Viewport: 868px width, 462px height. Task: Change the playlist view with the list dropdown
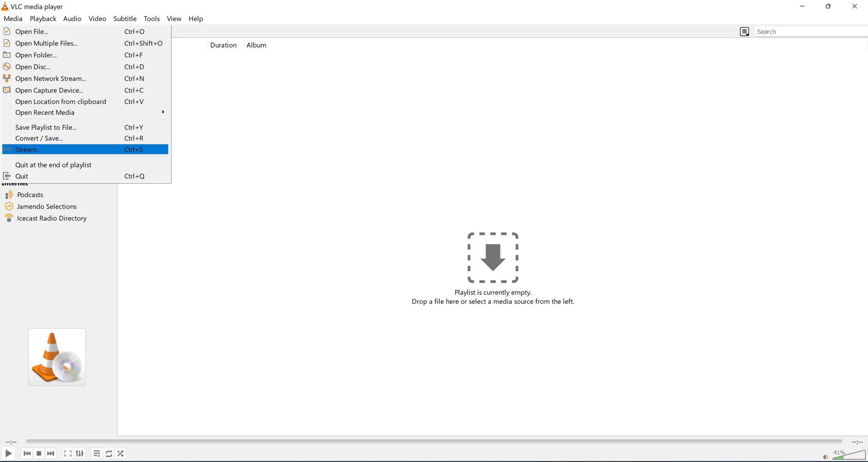[745, 31]
